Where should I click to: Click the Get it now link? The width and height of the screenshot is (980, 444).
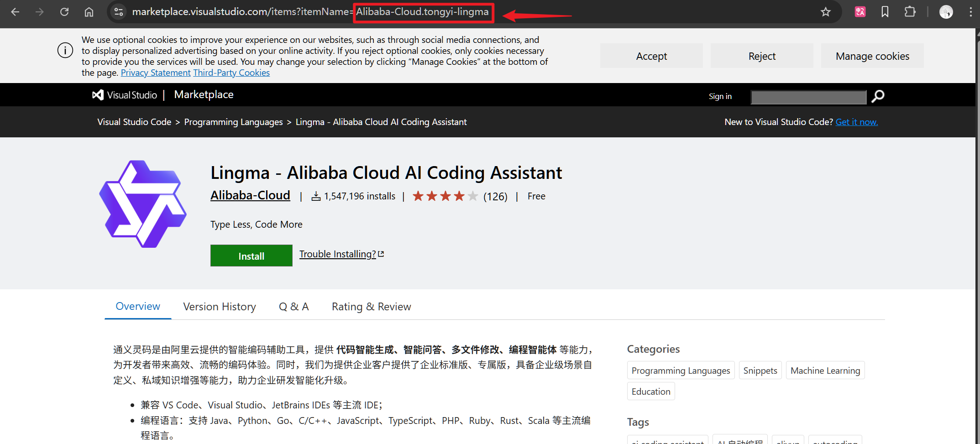pyautogui.click(x=856, y=122)
